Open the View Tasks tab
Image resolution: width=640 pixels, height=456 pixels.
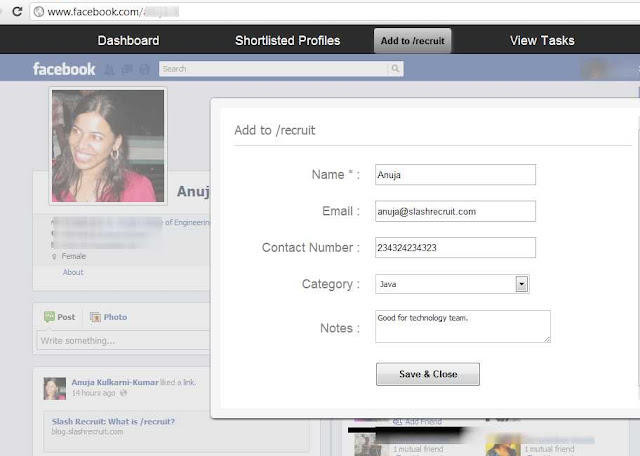pos(542,40)
